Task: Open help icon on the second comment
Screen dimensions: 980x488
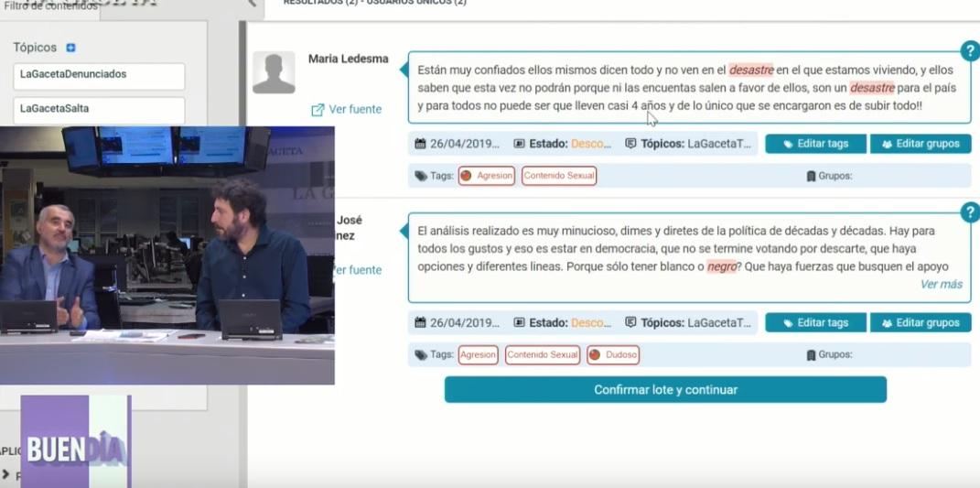Action: pos(969,212)
